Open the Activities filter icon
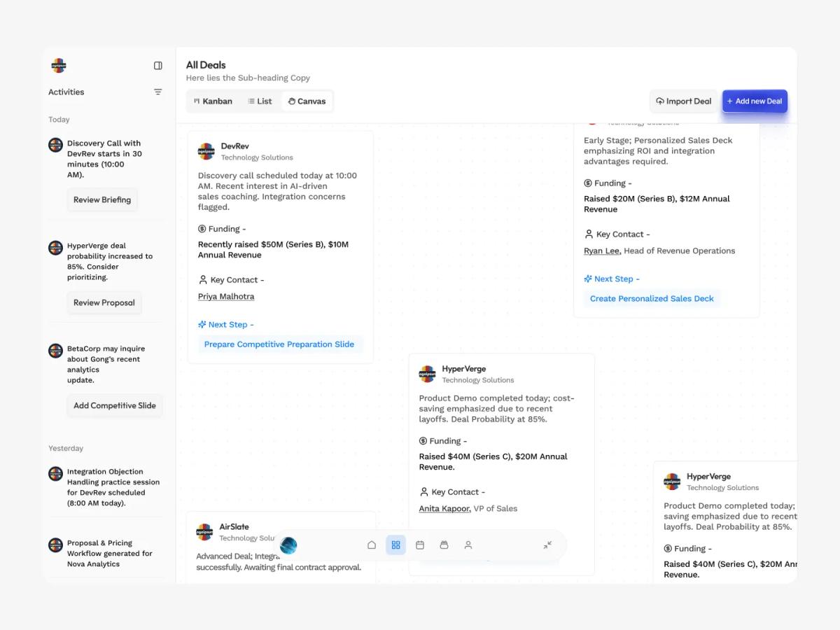This screenshot has width=840, height=630. (158, 92)
